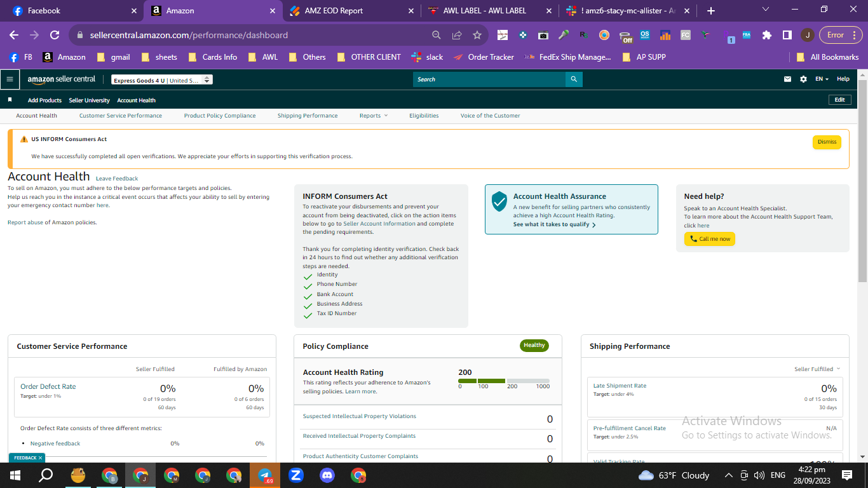Screen dimensions: 868x488
Task: Click the Call me now button
Action: 710,239
